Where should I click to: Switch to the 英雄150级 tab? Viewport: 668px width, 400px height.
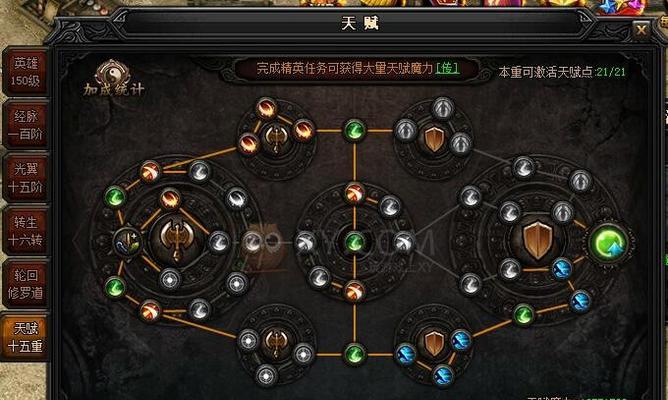pos(26,72)
